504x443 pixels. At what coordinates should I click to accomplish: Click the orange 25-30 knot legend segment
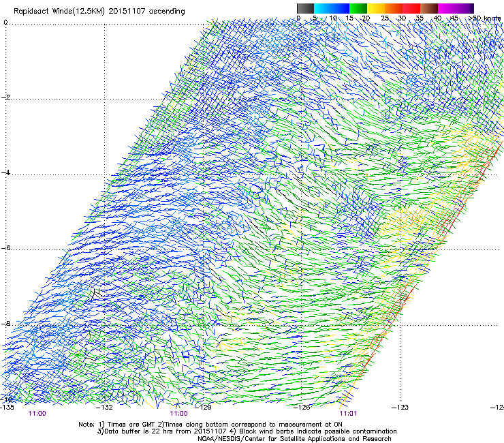tap(394, 8)
